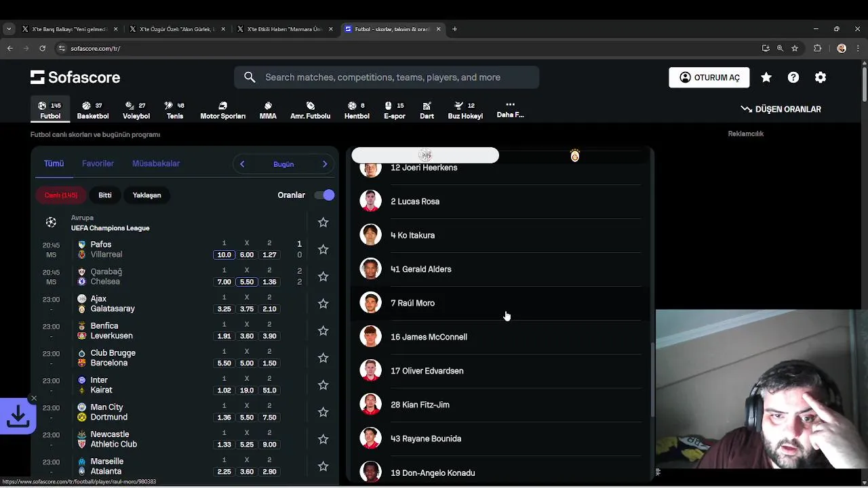
Task: Open the Tenis sport category
Action: (175, 110)
